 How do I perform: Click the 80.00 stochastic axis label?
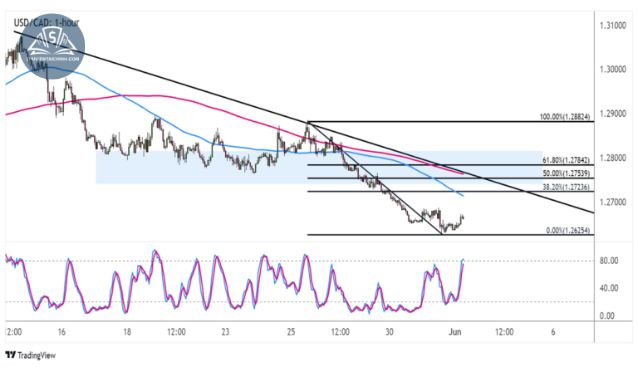click(x=609, y=260)
